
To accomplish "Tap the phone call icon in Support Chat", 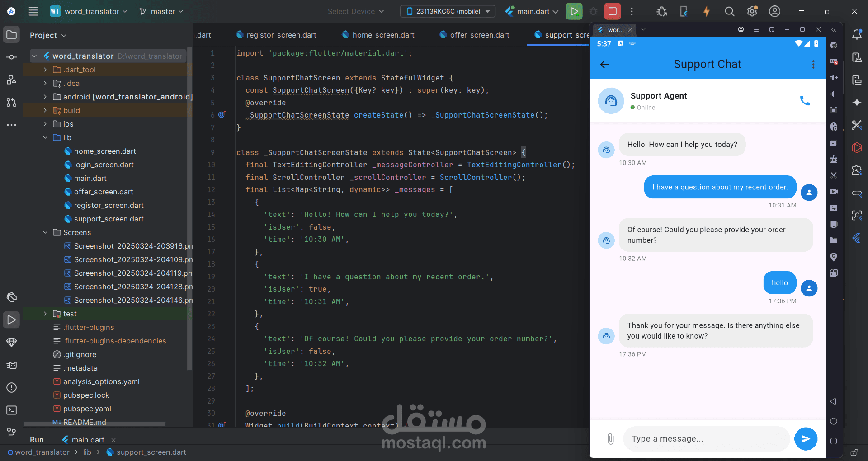I will coord(805,100).
